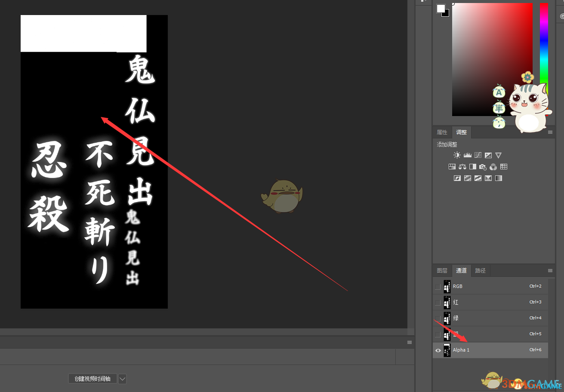Image resolution: width=564 pixels, height=392 pixels.
Task: Add an Exposure adjustment
Action: click(x=488, y=155)
